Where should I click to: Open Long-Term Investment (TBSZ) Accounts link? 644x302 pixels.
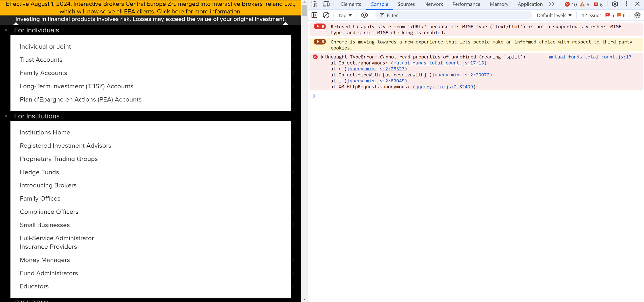[76, 86]
